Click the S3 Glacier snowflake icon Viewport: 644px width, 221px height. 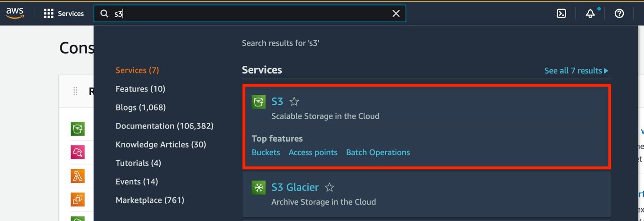258,187
